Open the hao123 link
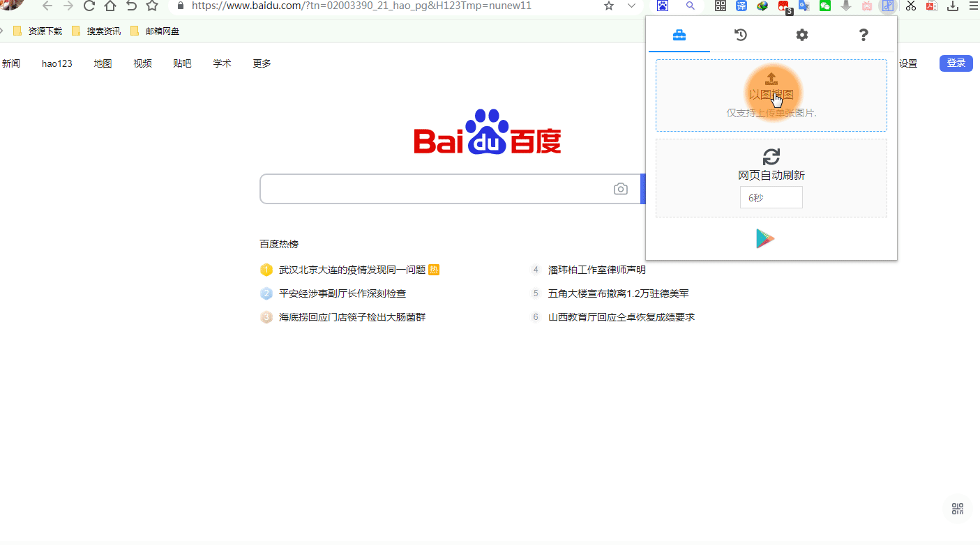This screenshot has height=545, width=980. click(x=57, y=63)
